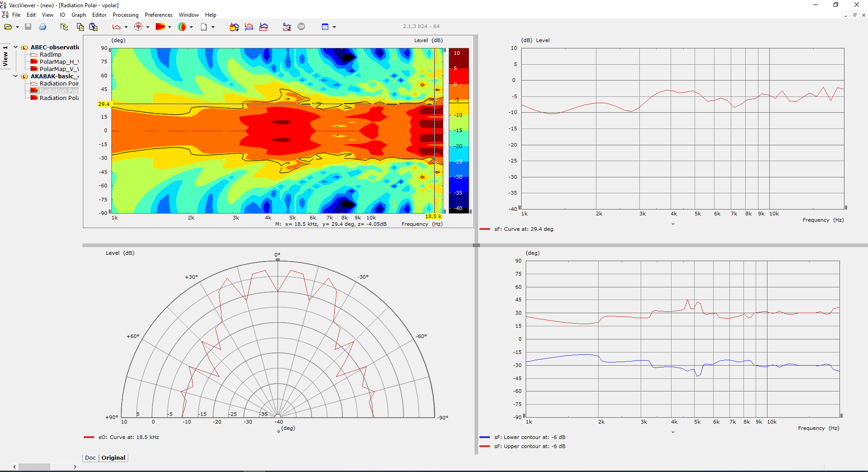Open the Editor menu
This screenshot has height=472, width=868.
pos(99,15)
